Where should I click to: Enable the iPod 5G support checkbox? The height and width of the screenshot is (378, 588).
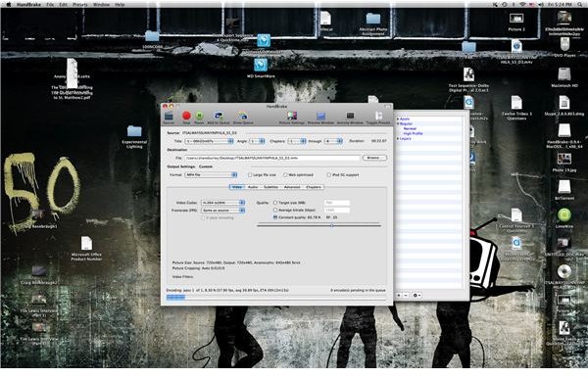(329, 175)
